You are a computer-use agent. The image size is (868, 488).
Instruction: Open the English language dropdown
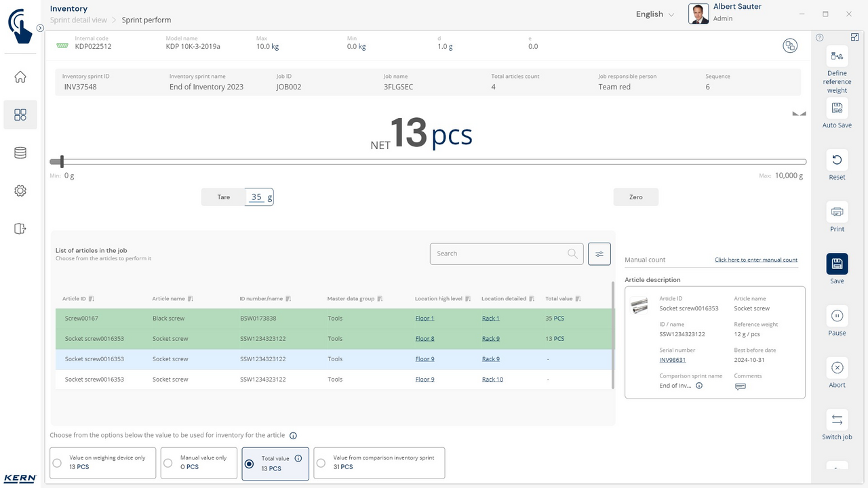(654, 14)
